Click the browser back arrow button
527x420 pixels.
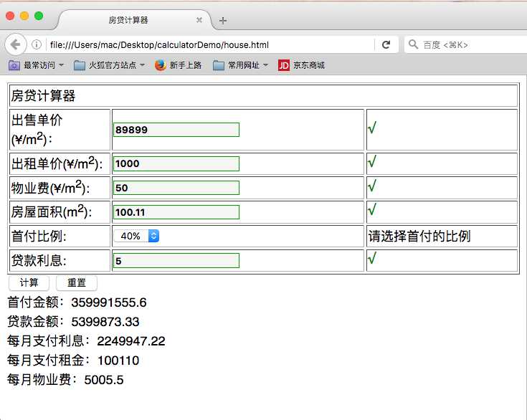pyautogui.click(x=16, y=44)
